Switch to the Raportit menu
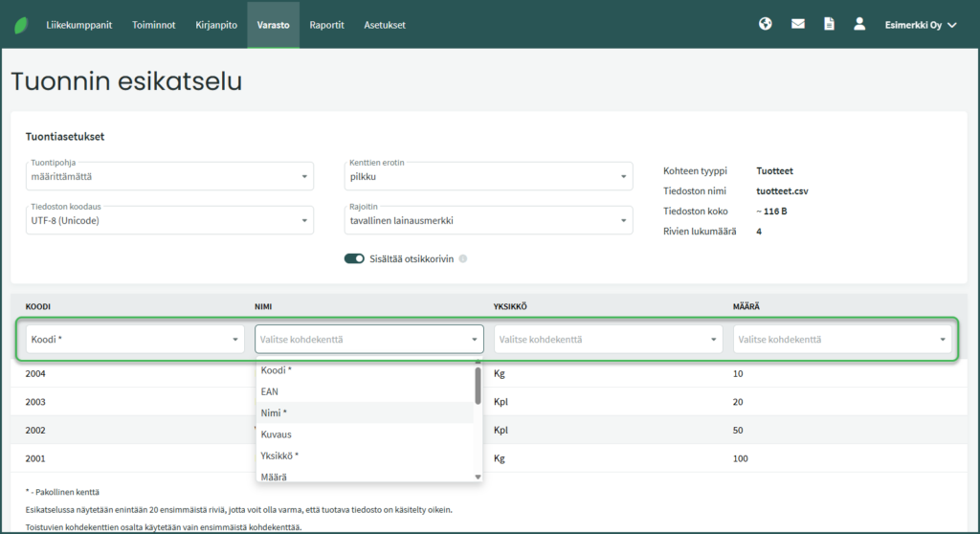Screen dimensions: 980x534 click(x=326, y=25)
